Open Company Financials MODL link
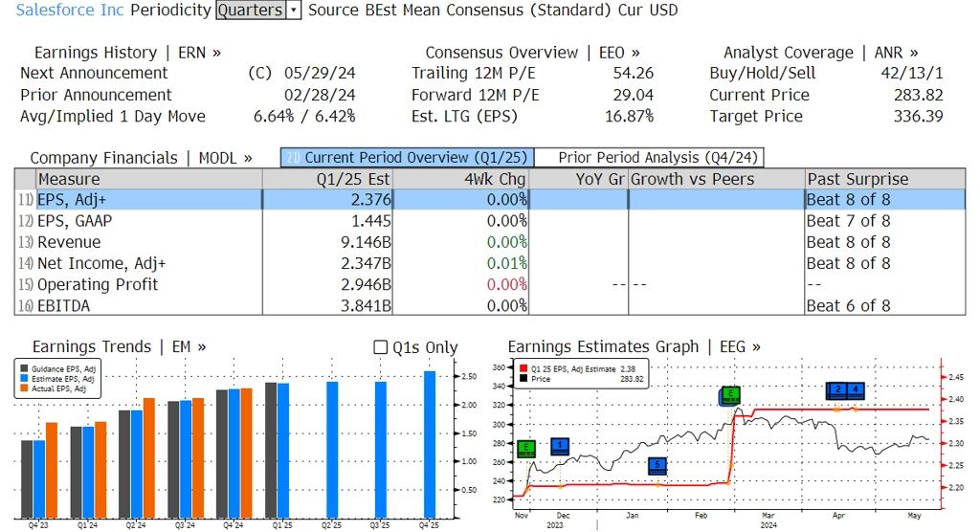Screen dimensions: 980x532 (142, 158)
